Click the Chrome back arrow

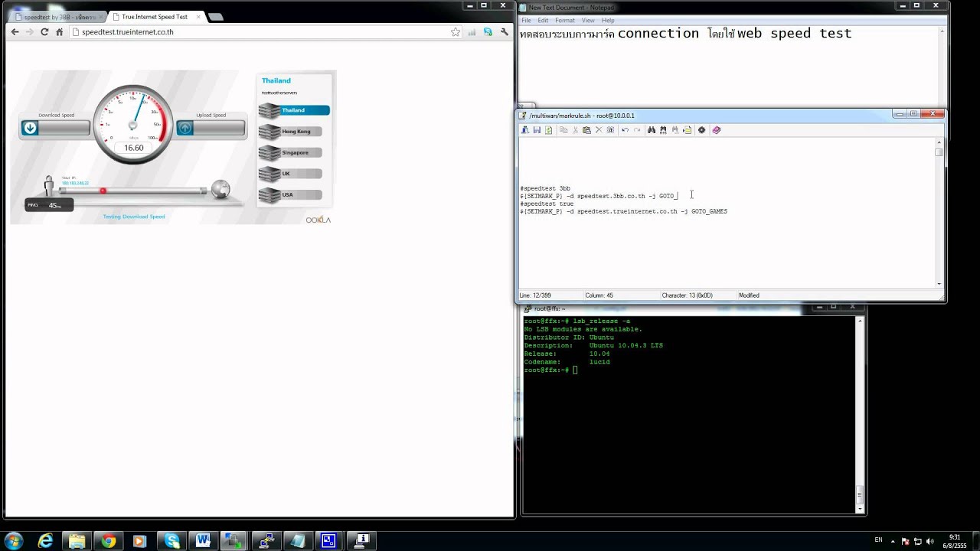(15, 32)
